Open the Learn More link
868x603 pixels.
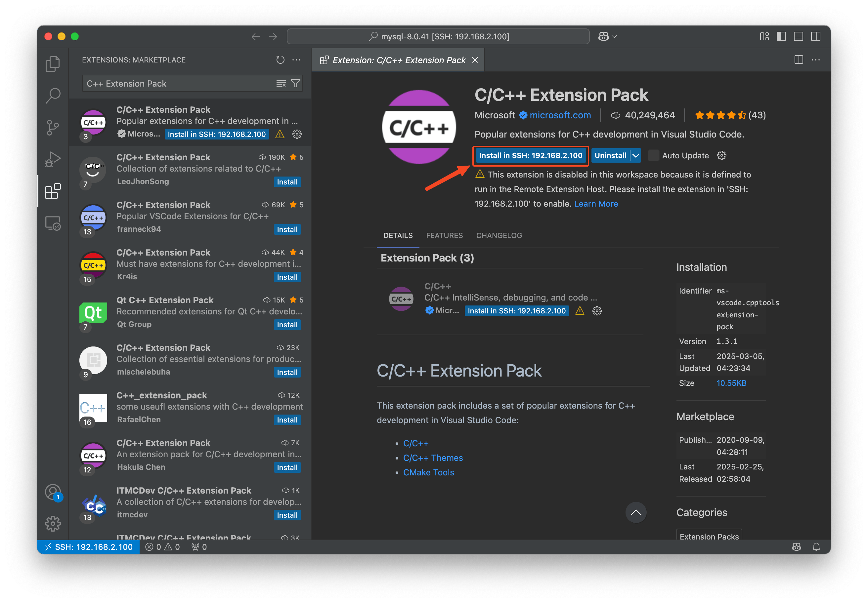coord(596,204)
